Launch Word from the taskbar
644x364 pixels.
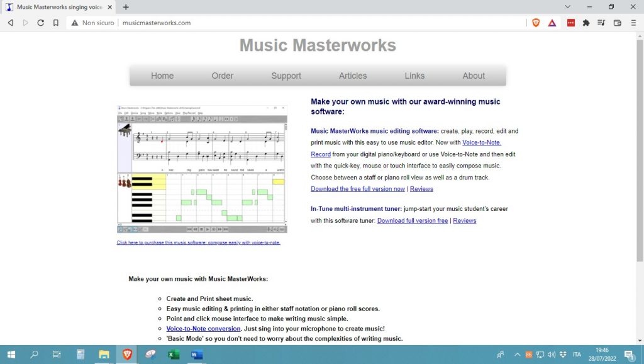(196, 355)
